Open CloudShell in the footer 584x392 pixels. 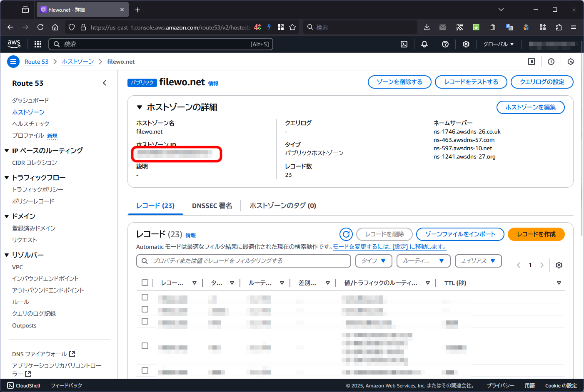click(x=24, y=386)
